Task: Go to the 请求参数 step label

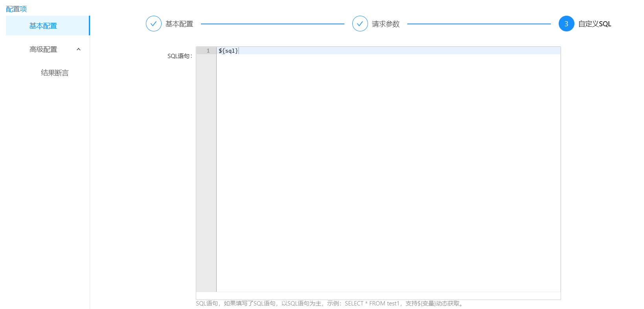Action: click(x=386, y=24)
